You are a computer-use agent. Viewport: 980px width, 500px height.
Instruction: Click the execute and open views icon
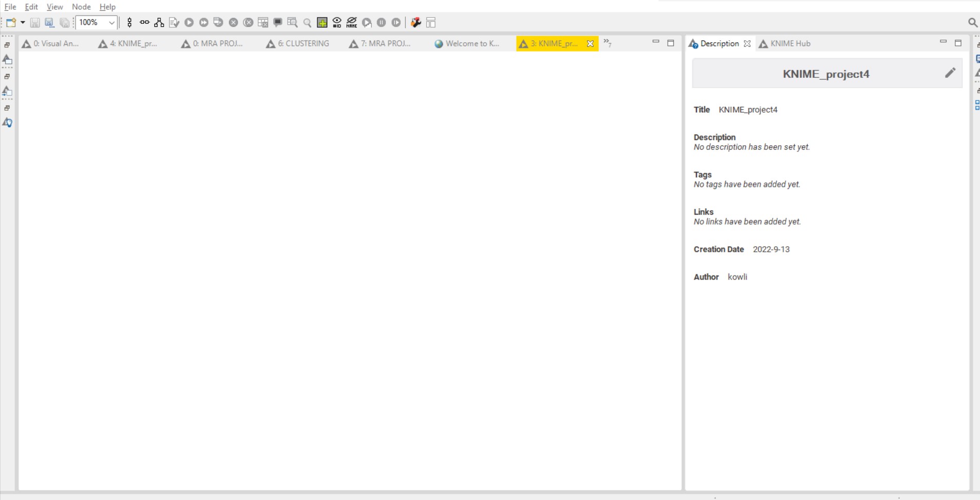[x=218, y=23]
